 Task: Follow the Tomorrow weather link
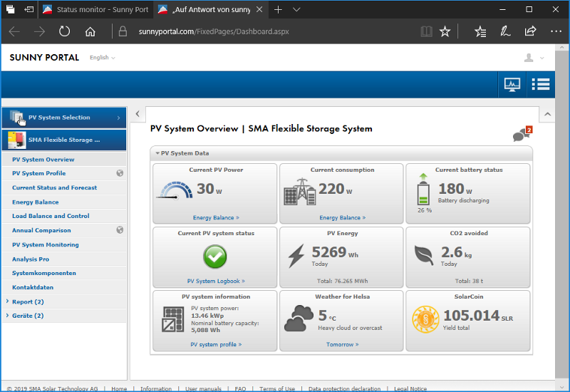point(342,344)
